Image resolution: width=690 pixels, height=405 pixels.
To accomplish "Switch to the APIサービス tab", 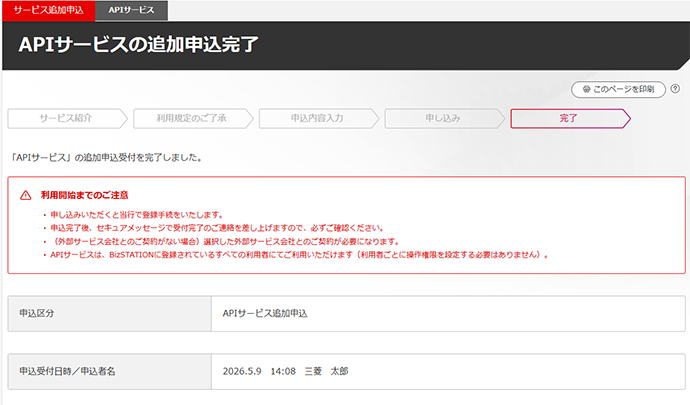I will coord(132,9).
